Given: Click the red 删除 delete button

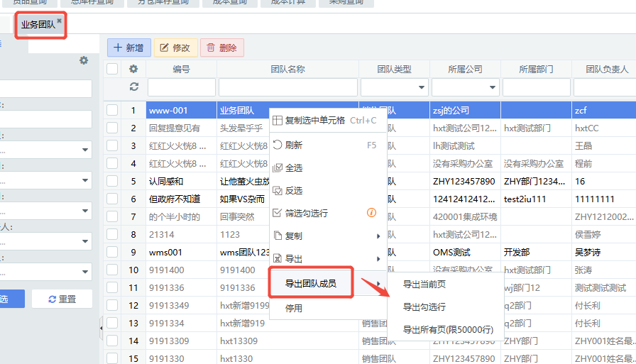Looking at the screenshot, I should 221,48.
